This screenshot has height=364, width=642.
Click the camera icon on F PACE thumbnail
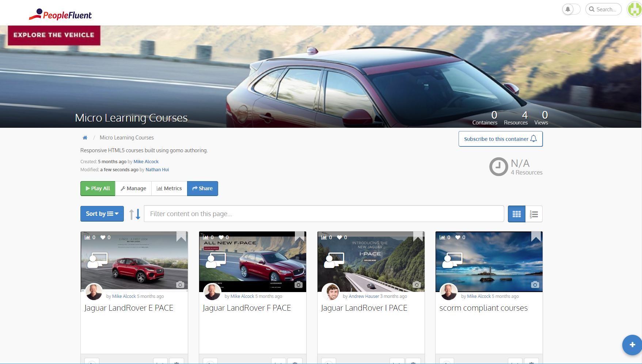coord(299,284)
